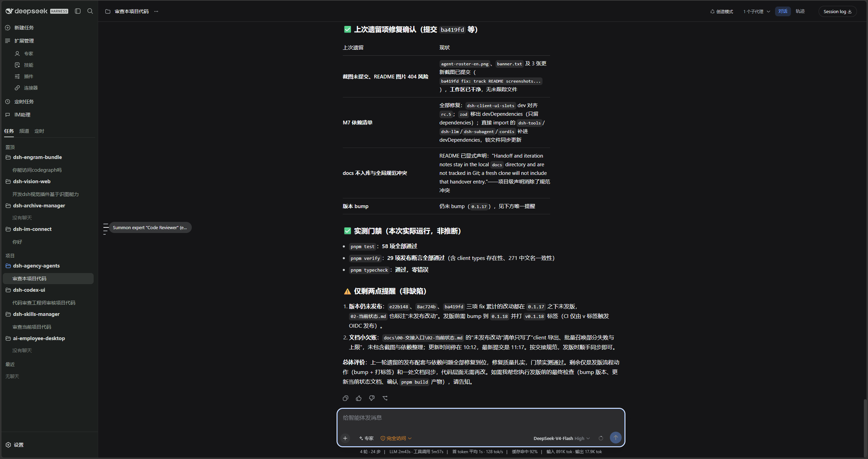Click the chat vertical scrollbar
The image size is (868, 459).
pos(865,428)
